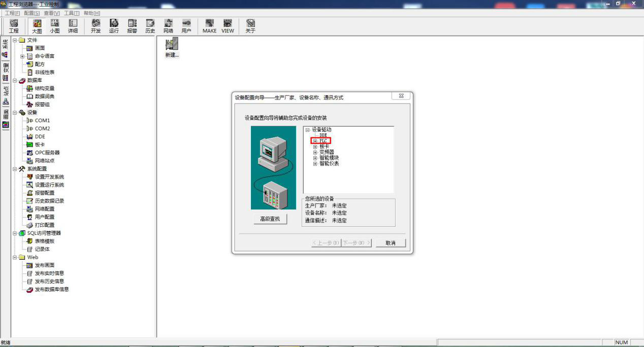644x347 pixels.
Task: Collapse the 系统配置 tree node
Action: click(x=15, y=168)
